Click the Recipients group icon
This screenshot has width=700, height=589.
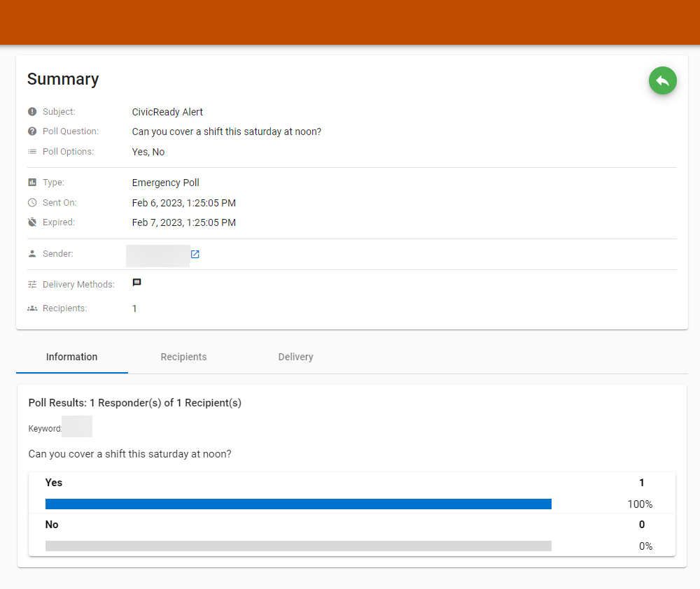(x=32, y=308)
